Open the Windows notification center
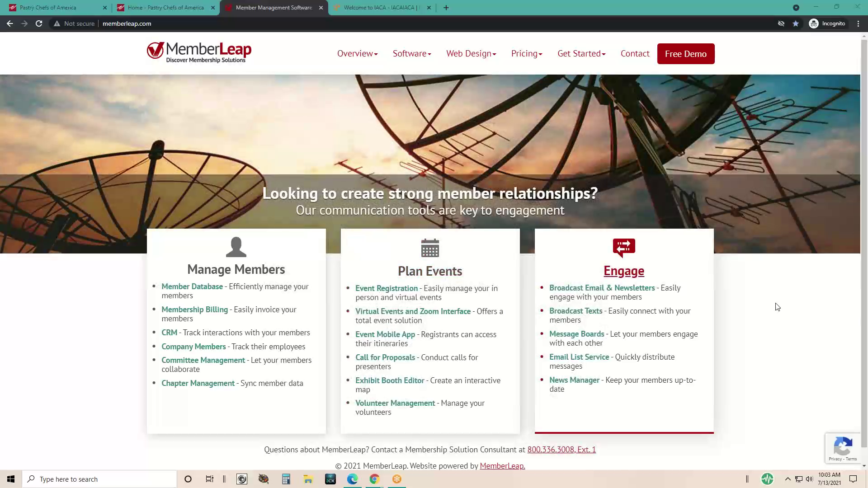 853,479
